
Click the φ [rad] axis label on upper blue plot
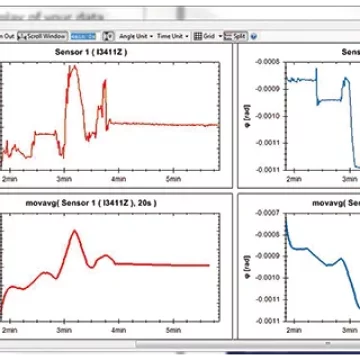tap(248, 116)
